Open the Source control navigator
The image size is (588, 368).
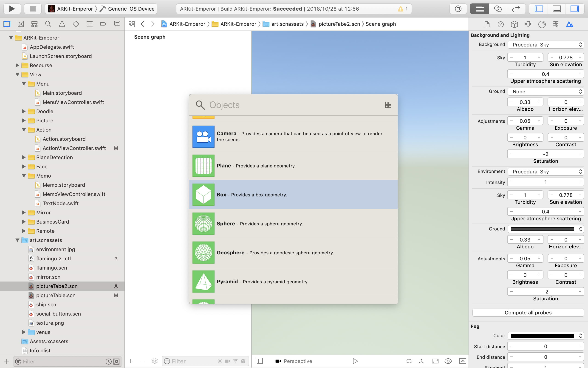(21, 24)
